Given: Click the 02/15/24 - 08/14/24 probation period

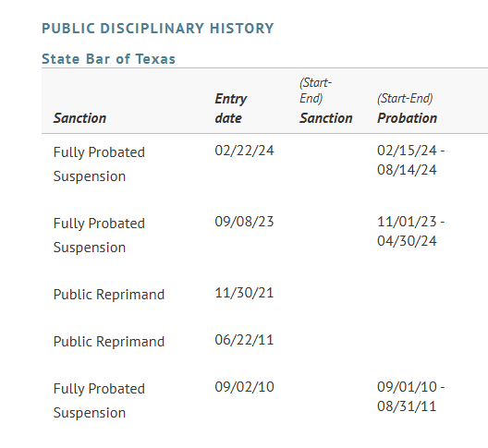Looking at the screenshot, I should pos(410,160).
